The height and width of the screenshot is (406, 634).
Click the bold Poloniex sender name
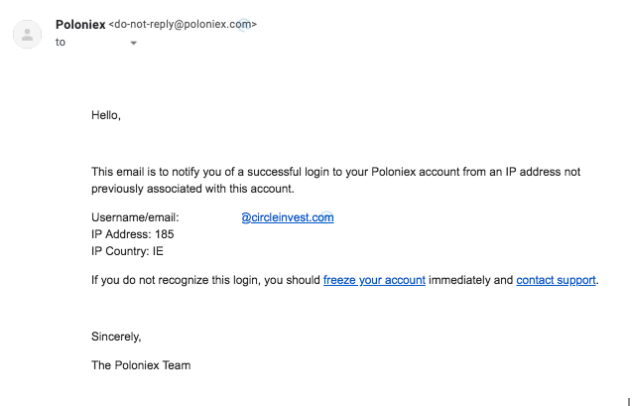click(x=80, y=25)
